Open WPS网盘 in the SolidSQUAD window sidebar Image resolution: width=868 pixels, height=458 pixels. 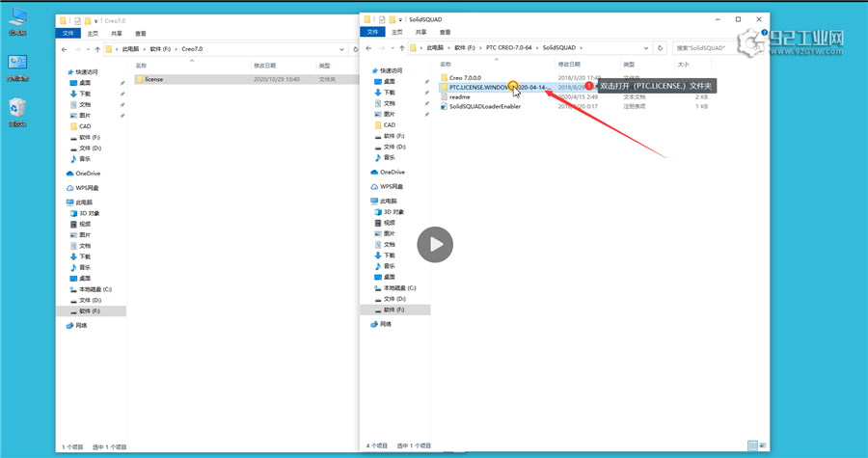[388, 186]
